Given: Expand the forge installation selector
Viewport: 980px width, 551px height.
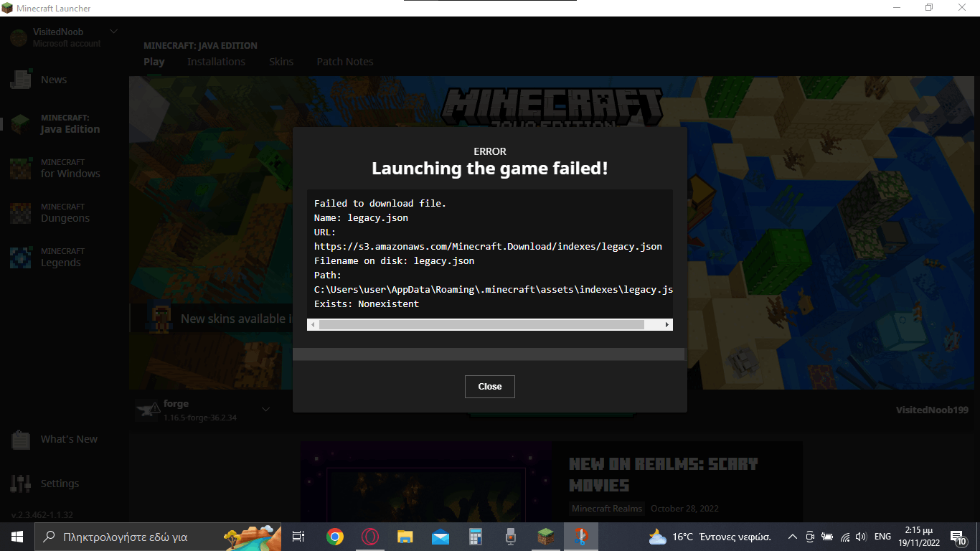Looking at the screenshot, I should pyautogui.click(x=265, y=410).
